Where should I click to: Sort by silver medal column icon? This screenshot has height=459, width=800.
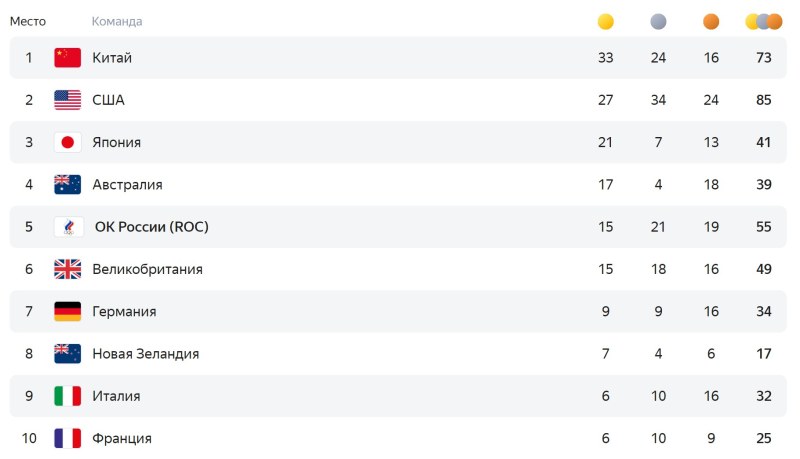click(x=658, y=21)
